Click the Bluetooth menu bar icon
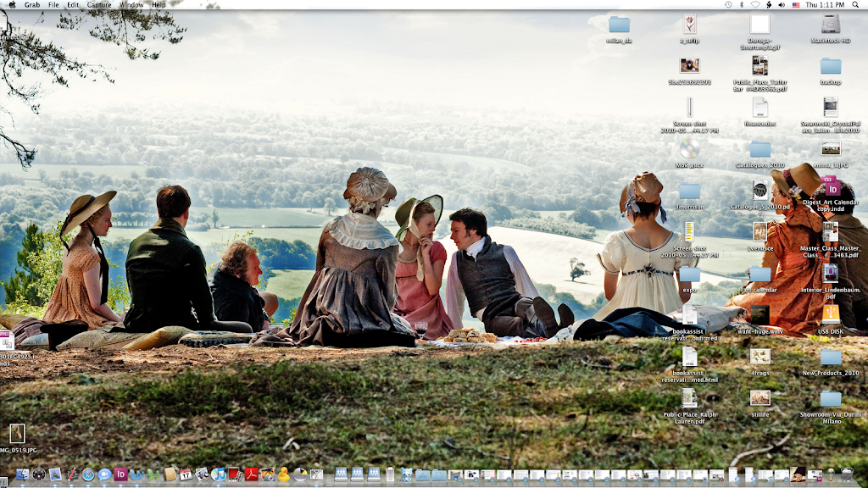 point(742,4)
